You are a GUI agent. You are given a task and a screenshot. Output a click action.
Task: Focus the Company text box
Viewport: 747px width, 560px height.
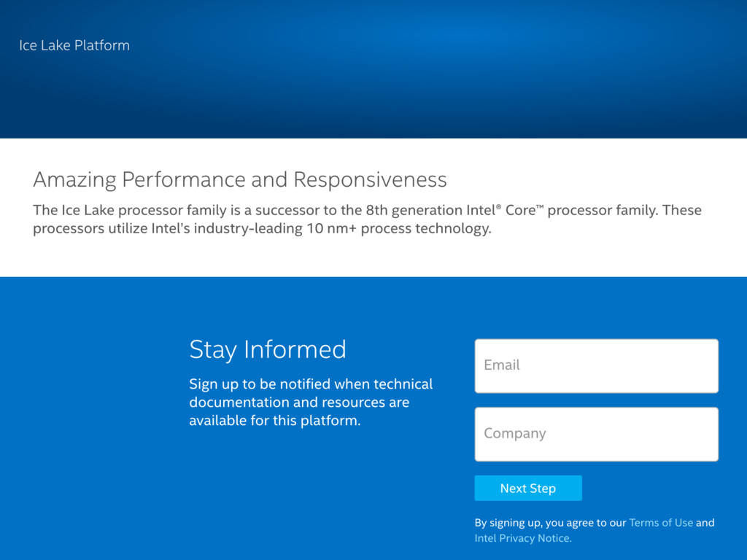click(596, 434)
